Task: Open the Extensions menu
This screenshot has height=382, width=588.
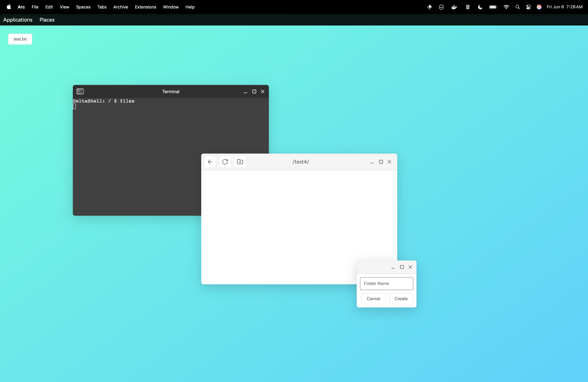Action: click(146, 7)
